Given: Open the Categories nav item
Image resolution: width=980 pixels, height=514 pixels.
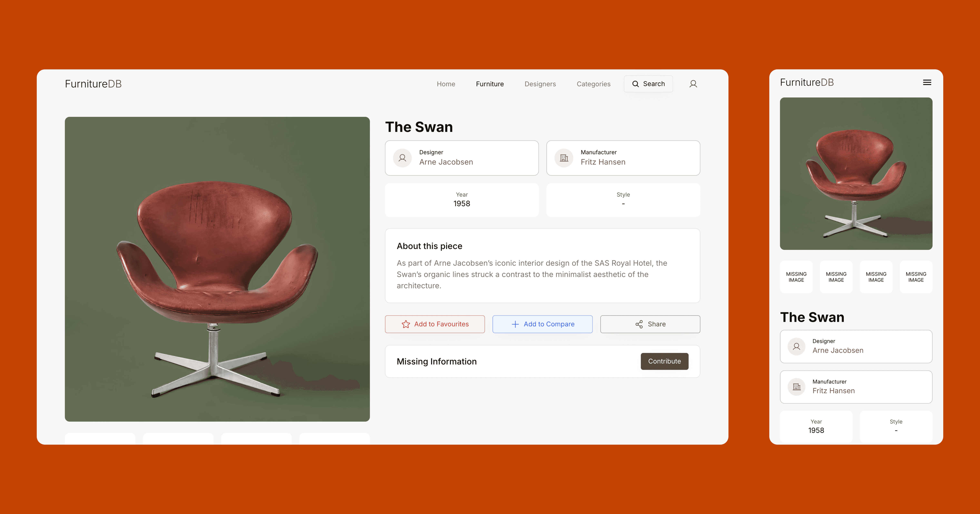Looking at the screenshot, I should 593,84.
